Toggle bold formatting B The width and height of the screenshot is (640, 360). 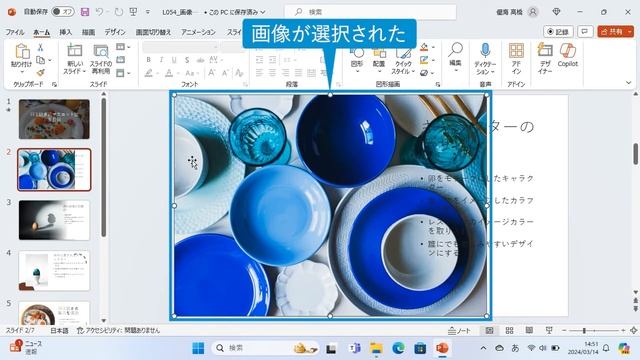(x=149, y=60)
